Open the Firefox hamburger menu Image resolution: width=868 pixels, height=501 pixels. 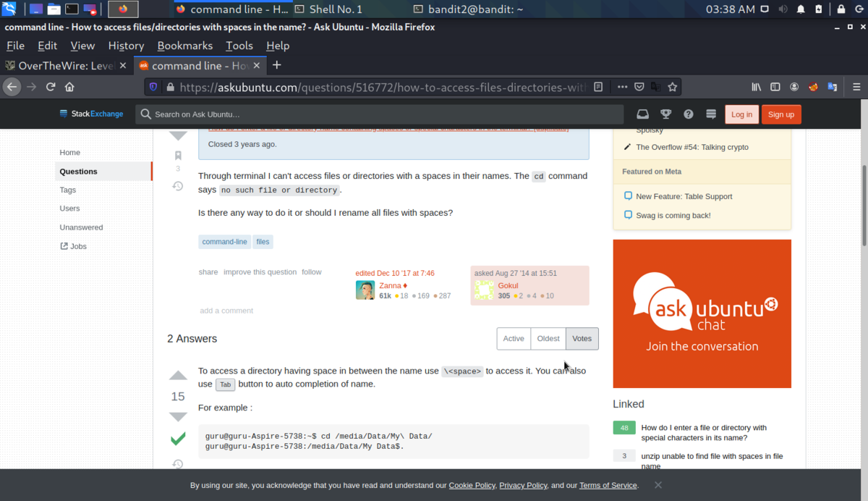(856, 87)
